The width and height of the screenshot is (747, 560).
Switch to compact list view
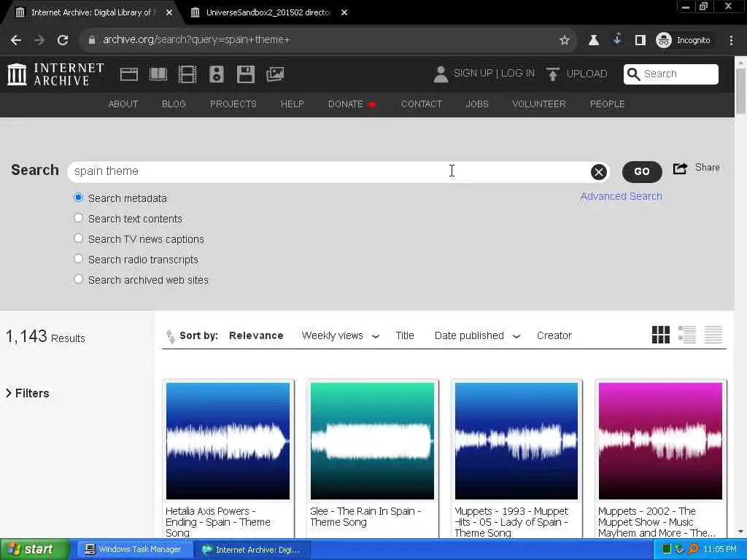tap(713, 335)
